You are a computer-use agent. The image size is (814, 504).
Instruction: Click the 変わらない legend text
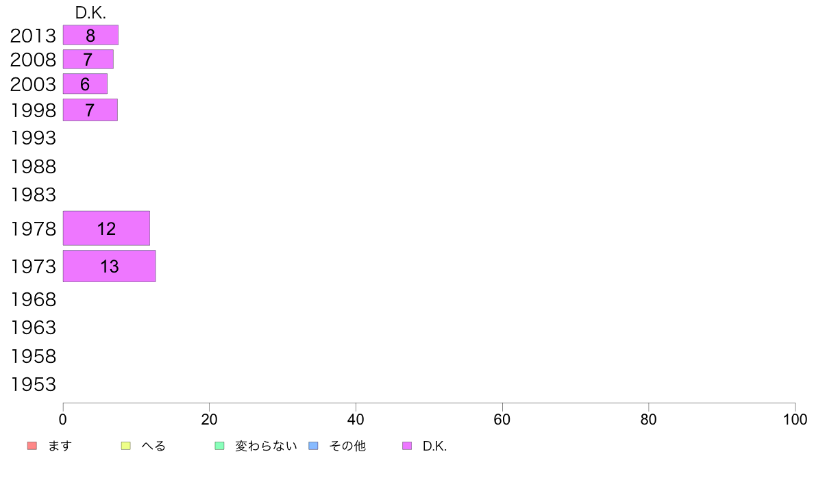click(x=266, y=446)
